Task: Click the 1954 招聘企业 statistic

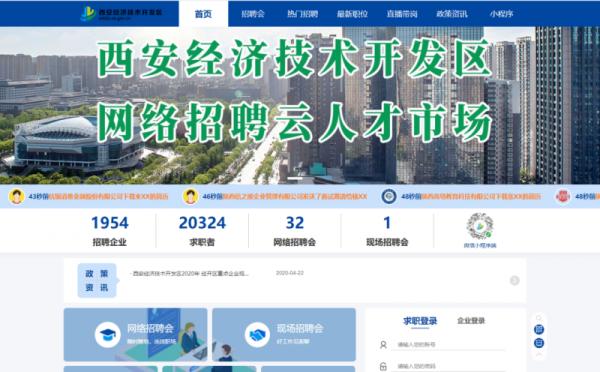Action: [x=109, y=231]
